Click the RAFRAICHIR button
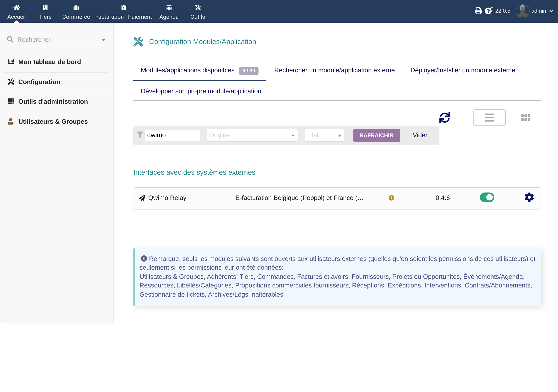 [376, 135]
